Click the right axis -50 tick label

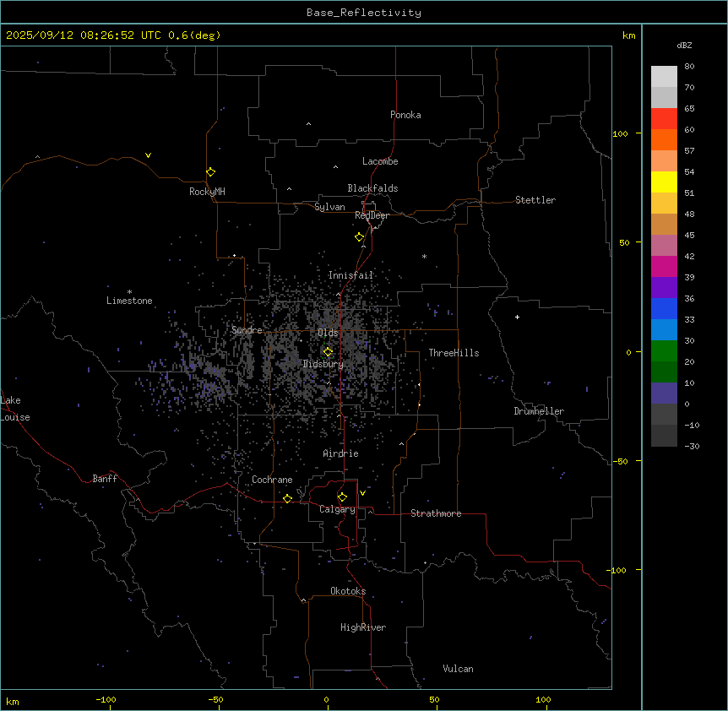pos(621,461)
